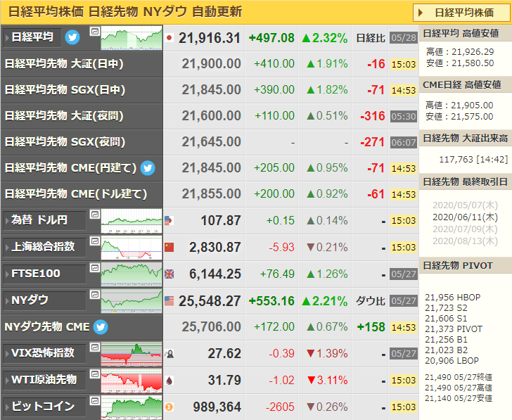Select 日経平均先物 大証(夜間) row label
The image size is (512, 420).
pyautogui.click(x=64, y=116)
